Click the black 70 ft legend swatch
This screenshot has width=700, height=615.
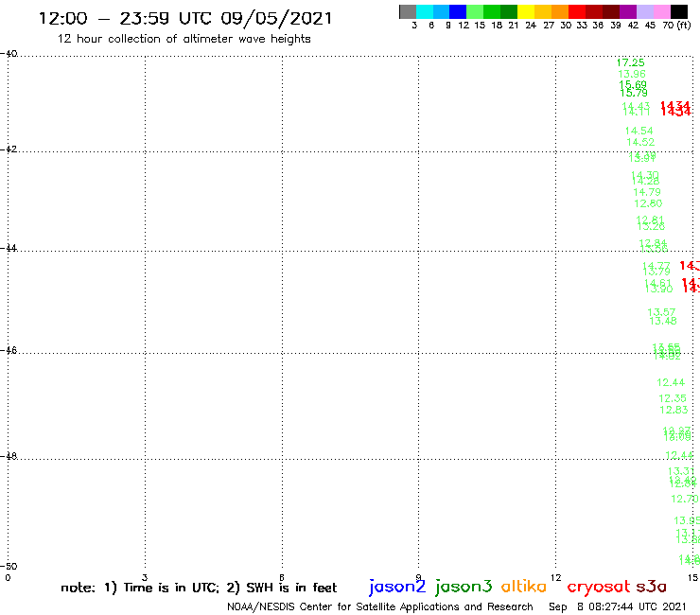click(x=679, y=11)
